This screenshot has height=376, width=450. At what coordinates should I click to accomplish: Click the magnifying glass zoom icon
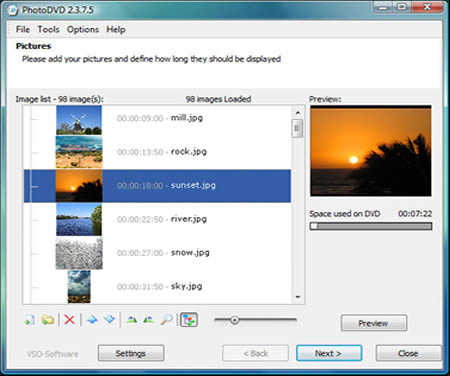click(166, 320)
